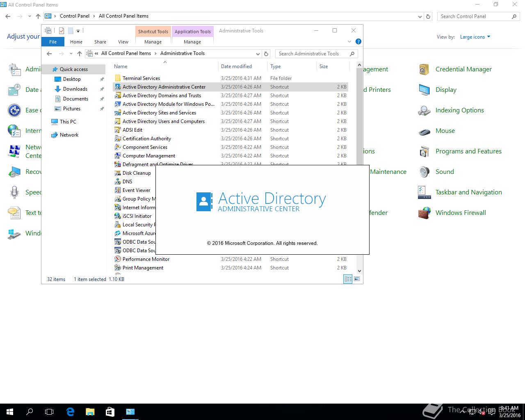
Task: Open Sound icon in Control Panel
Action: pos(424,172)
